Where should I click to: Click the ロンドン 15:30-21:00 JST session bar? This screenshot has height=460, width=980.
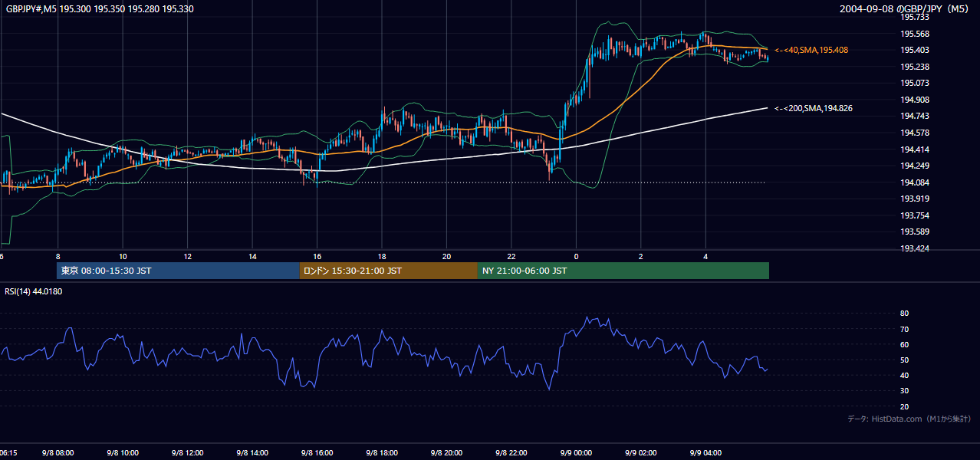coord(388,271)
